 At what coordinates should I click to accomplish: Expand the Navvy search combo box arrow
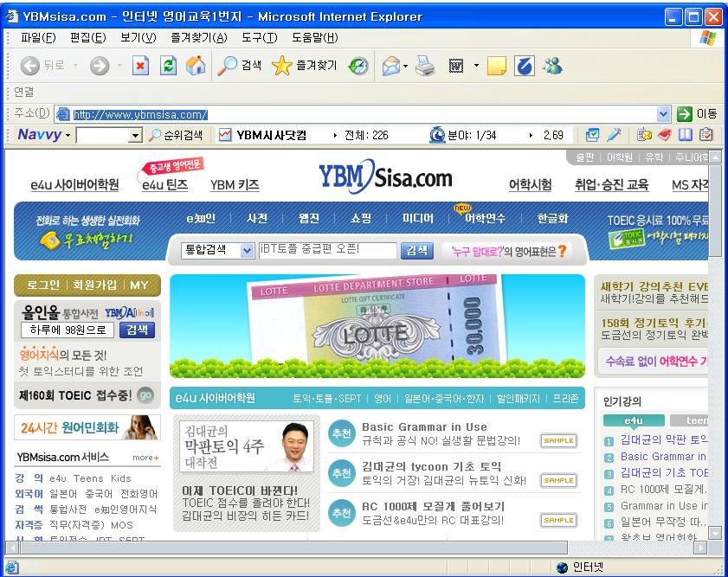point(135,136)
